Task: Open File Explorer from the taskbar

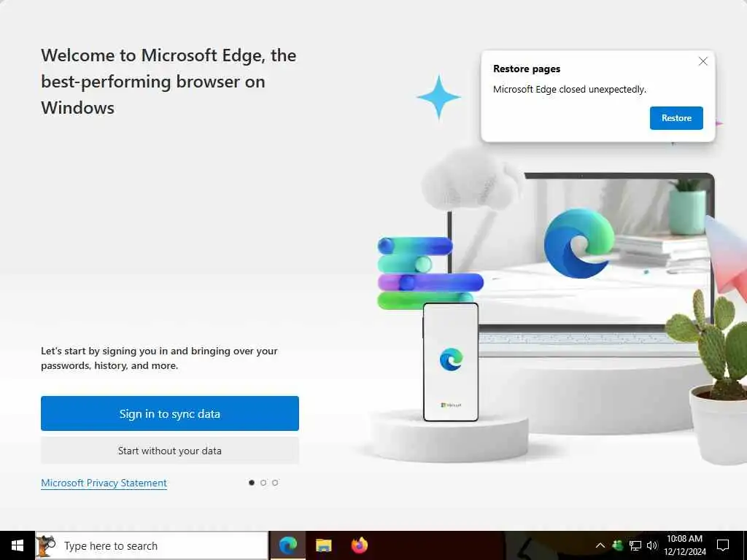Action: 323,545
